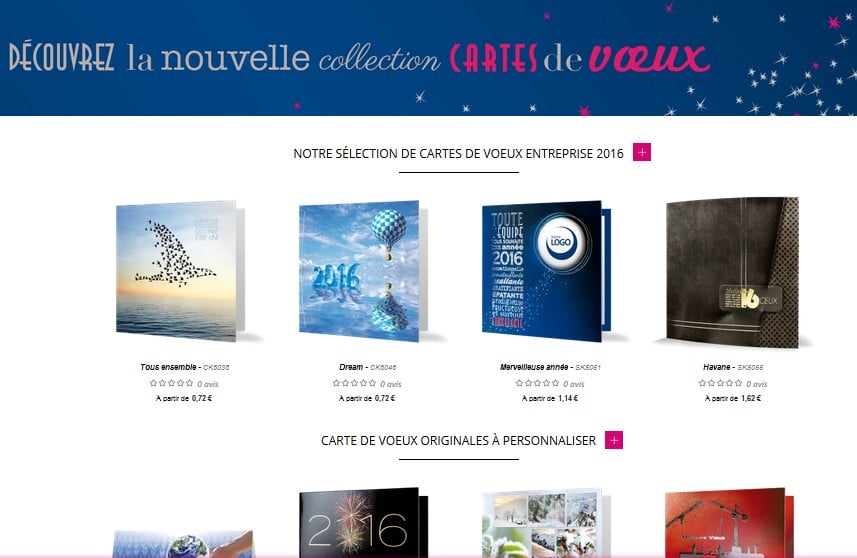The width and height of the screenshot is (857, 558).
Task: Click the Dream product title link
Action: (x=351, y=367)
